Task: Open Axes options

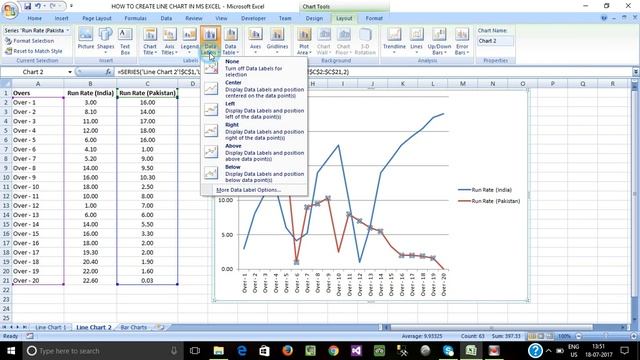Action: coord(256,41)
